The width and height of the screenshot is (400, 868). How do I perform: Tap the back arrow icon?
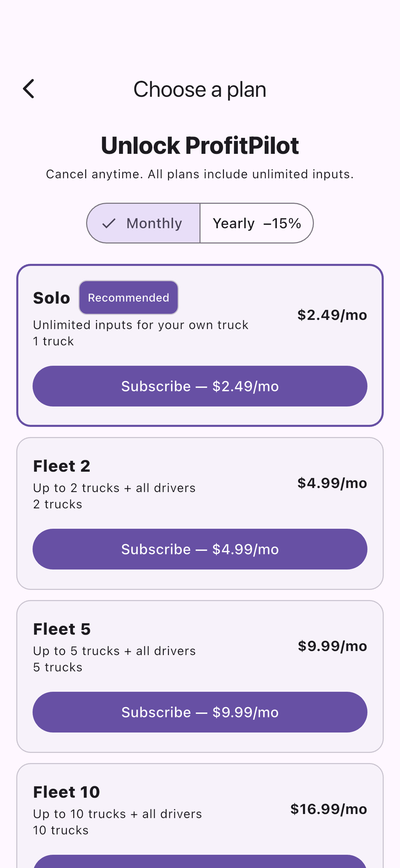pyautogui.click(x=28, y=89)
